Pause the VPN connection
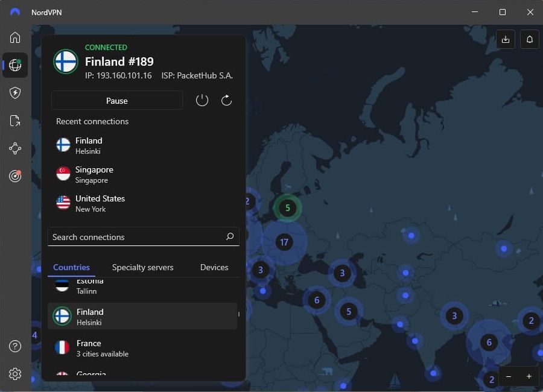Screen dimensions: 543x392 [117, 101]
